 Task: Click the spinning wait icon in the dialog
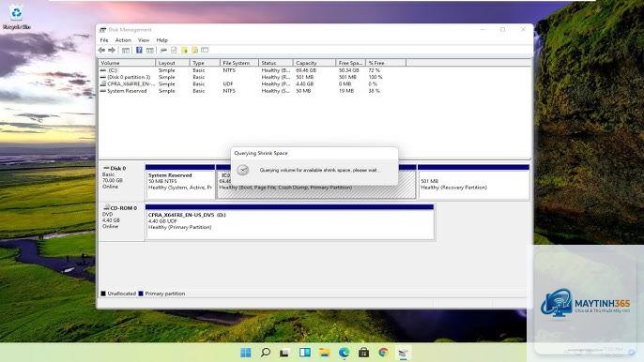243,170
